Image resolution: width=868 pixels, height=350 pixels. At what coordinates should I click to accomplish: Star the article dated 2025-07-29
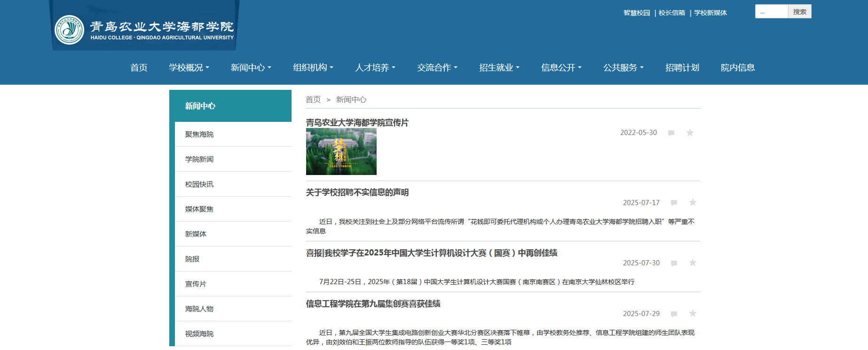[693, 313]
